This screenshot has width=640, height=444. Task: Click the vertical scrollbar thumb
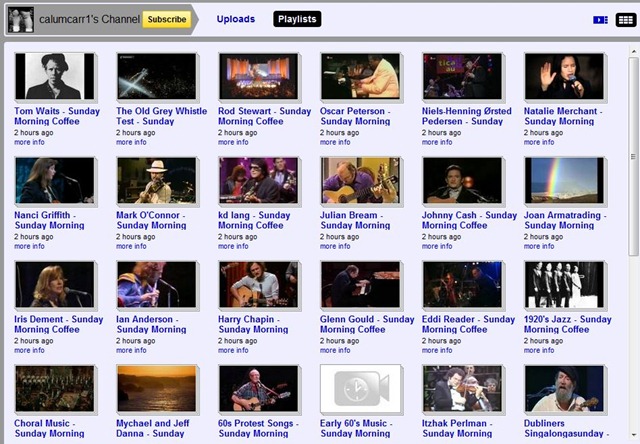633,156
